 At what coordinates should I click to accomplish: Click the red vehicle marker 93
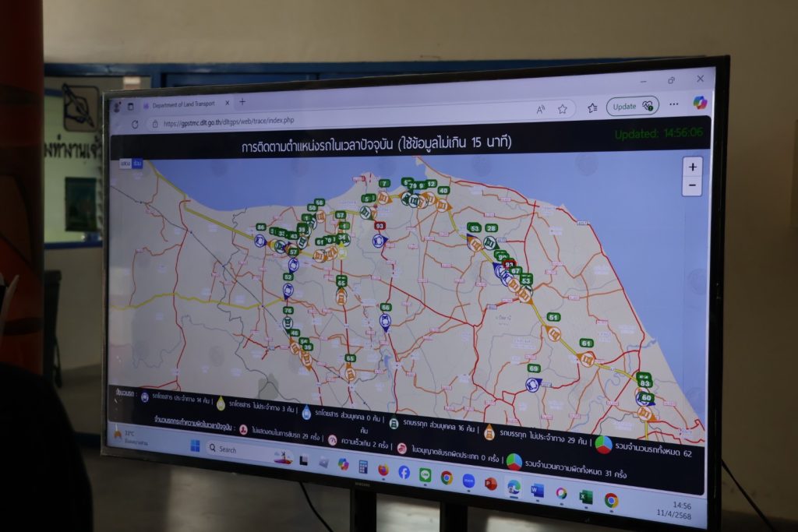tap(380, 227)
